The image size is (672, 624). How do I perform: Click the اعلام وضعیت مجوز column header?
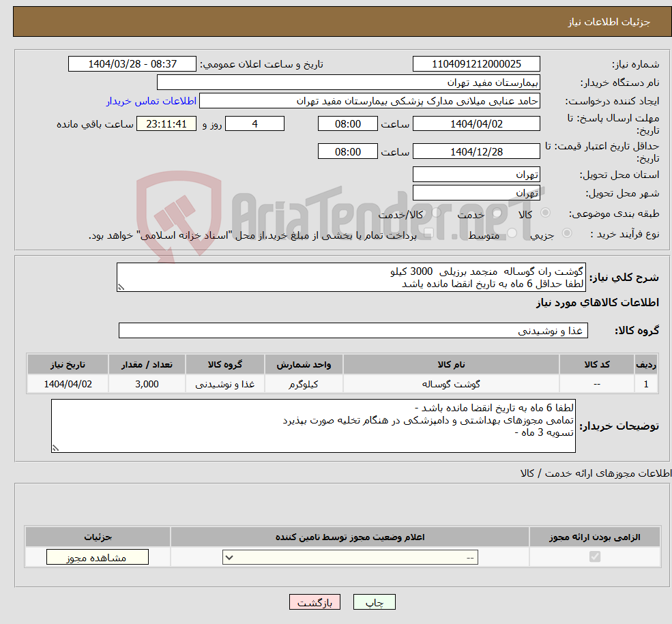(x=350, y=537)
